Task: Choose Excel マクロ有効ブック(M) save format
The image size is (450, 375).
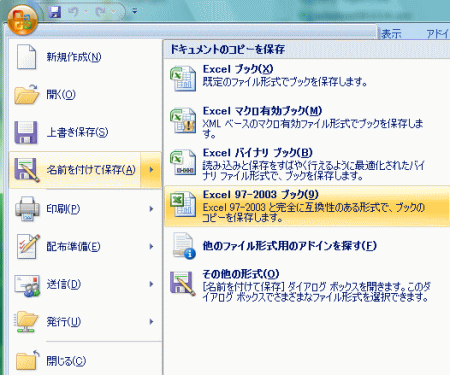Action: (x=307, y=122)
